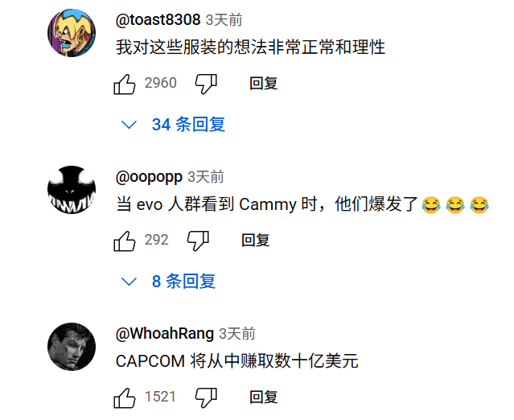Like the @oopopp comment about Cammy
This screenshot has height=420, width=514.
pyautogui.click(x=125, y=241)
